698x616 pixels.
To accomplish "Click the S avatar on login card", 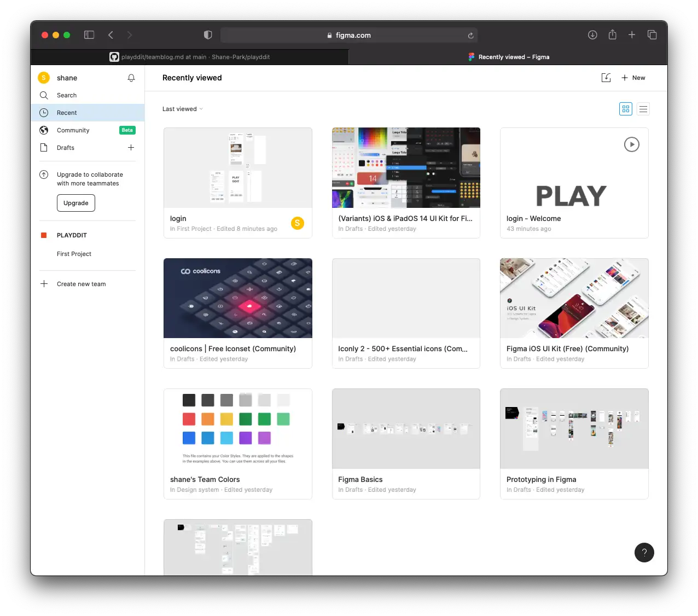I will pos(298,223).
